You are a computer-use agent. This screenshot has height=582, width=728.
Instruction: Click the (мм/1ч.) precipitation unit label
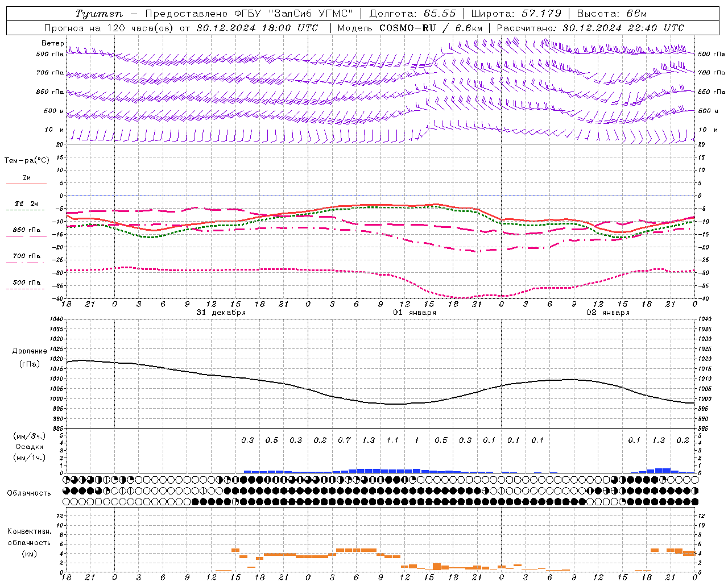click(30, 458)
